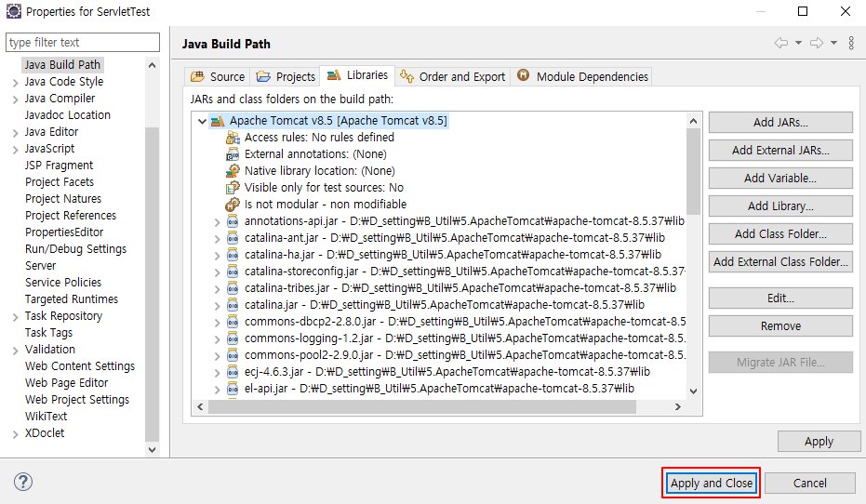Click the help question mark icon

pyautogui.click(x=23, y=482)
